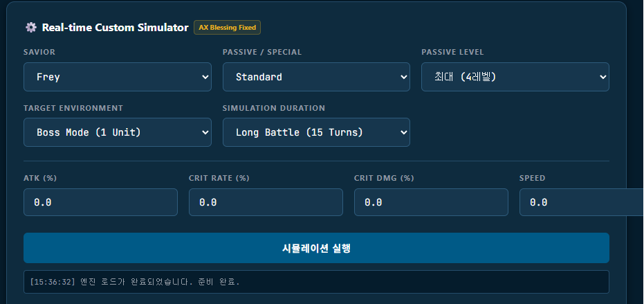Open the Passive Level dropdown
Image resolution: width=644 pixels, height=304 pixels.
pos(515,77)
